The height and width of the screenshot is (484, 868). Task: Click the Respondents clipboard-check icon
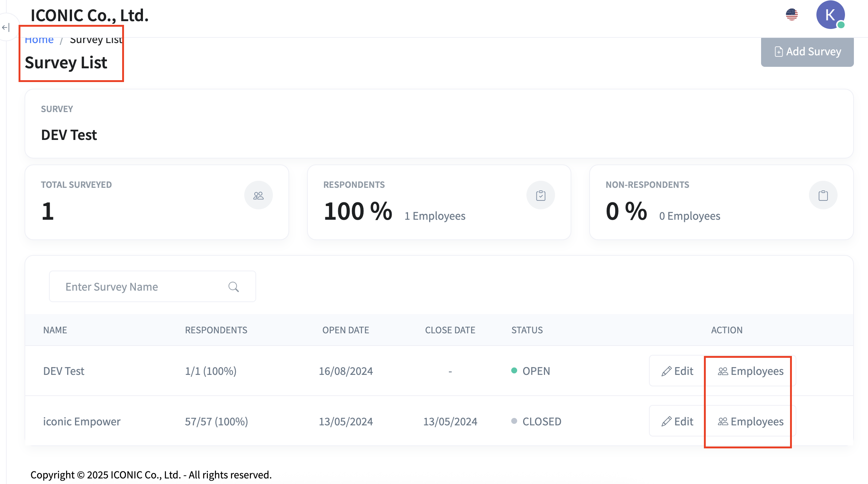[541, 195]
